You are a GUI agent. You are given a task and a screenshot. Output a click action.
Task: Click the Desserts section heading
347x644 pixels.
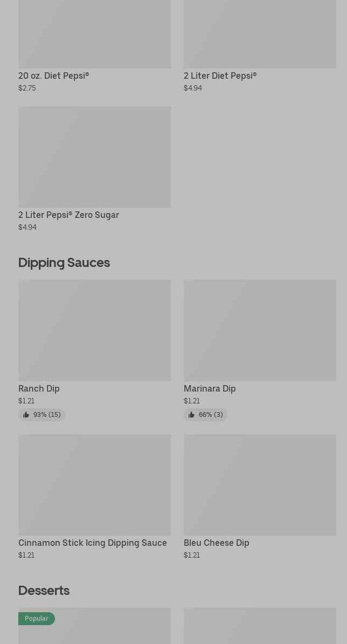(x=44, y=591)
